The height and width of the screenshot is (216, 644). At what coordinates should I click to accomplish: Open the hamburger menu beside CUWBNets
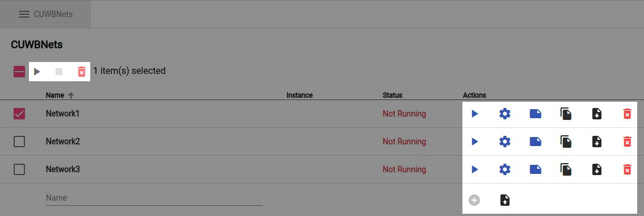[24, 14]
